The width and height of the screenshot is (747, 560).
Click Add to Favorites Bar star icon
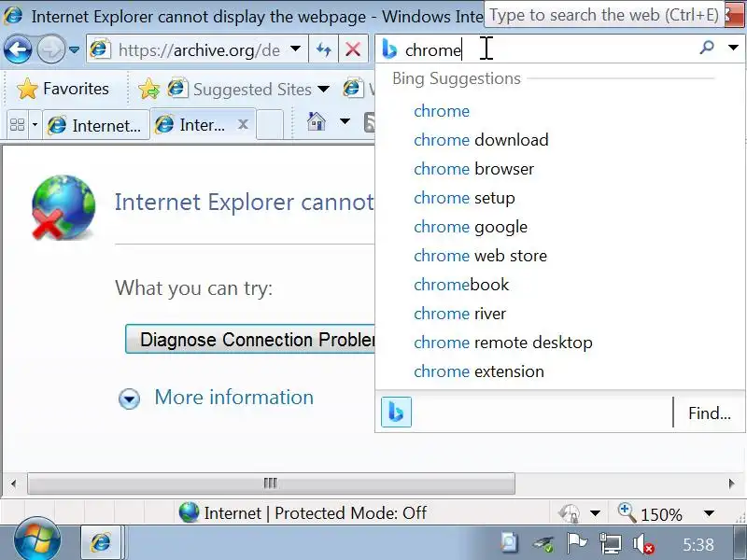(x=149, y=89)
